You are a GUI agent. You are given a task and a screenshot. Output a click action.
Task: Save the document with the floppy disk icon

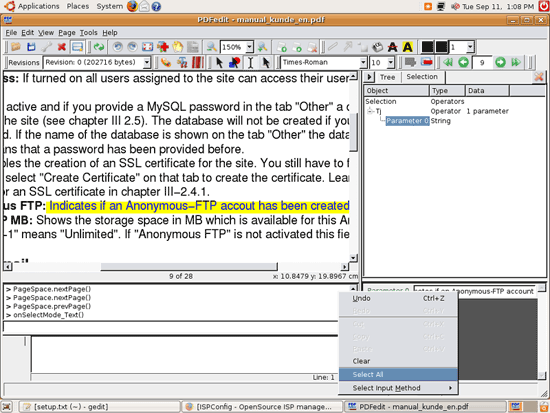pyautogui.click(x=31, y=47)
